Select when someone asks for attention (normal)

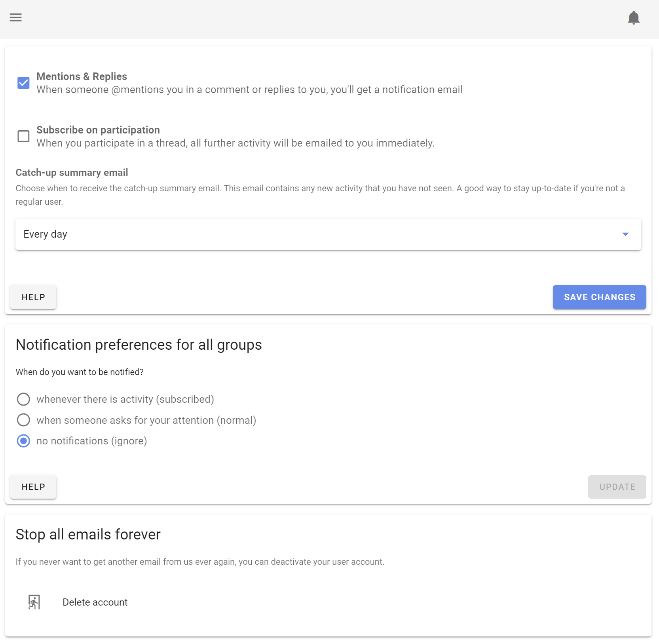pos(23,420)
